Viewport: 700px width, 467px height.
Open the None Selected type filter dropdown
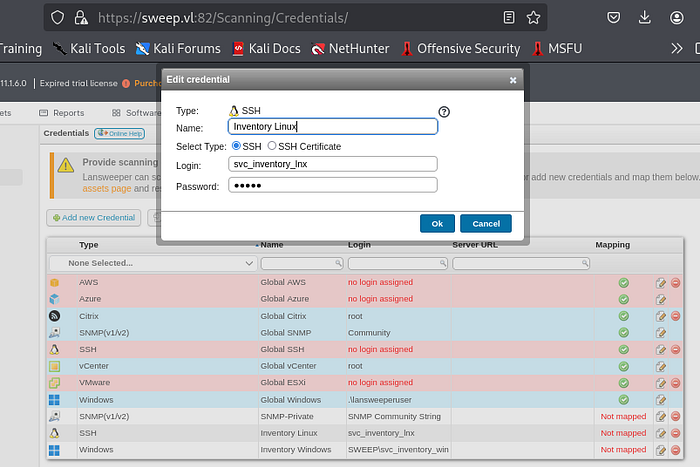pyautogui.click(x=153, y=263)
